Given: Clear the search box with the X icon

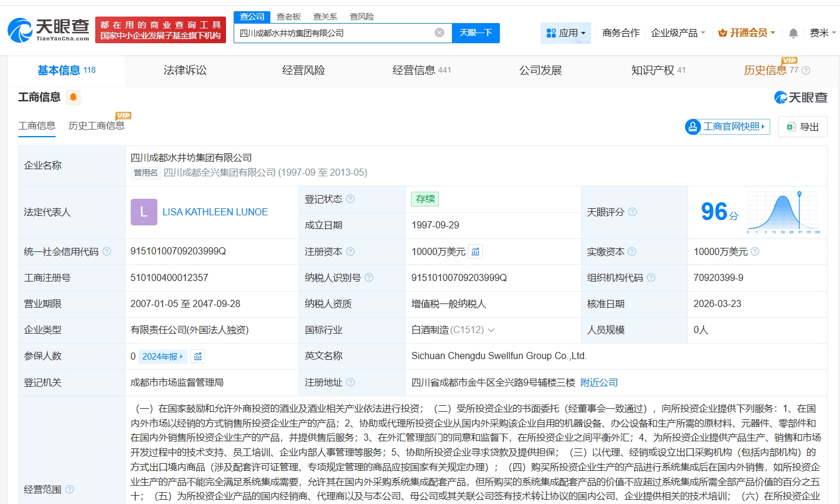Looking at the screenshot, I should [439, 33].
